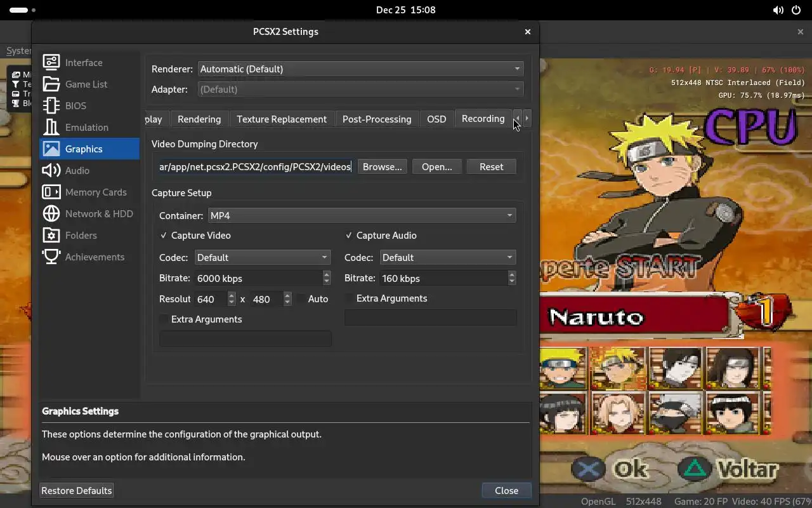The image size is (812, 508).
Task: Open the video Codec dropdown
Action: (x=262, y=257)
